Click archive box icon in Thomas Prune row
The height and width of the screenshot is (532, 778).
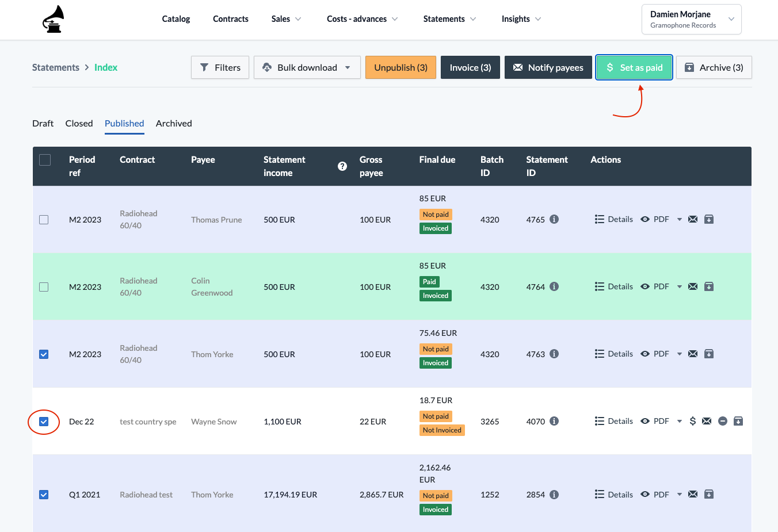(x=709, y=219)
